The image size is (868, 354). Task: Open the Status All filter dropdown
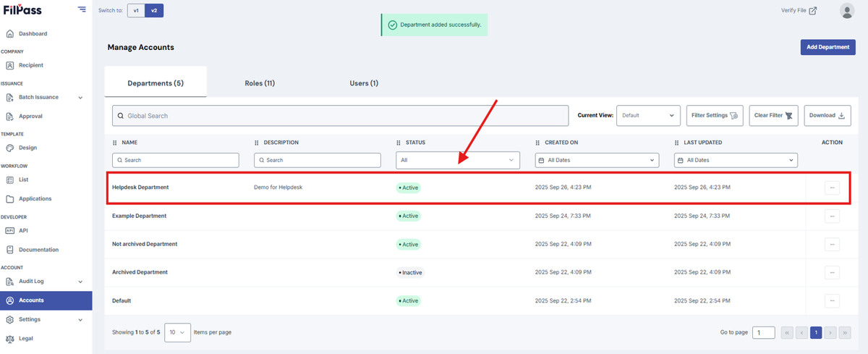(458, 160)
